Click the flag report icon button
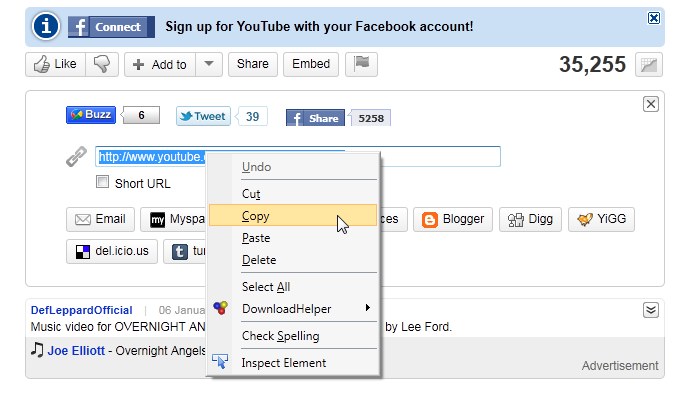This screenshot has height=393, width=682. 361,64
